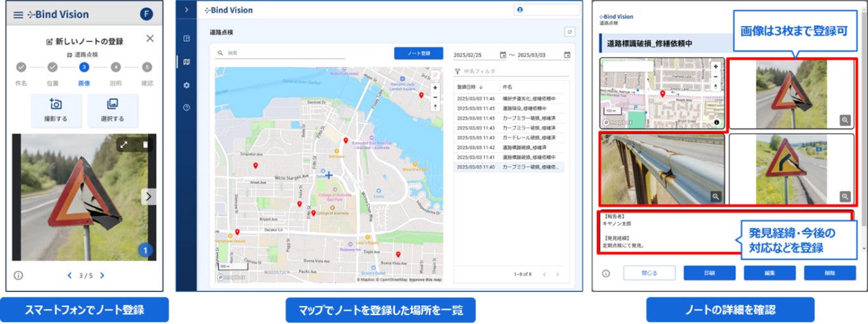
Task: Select the row 道路標識破損_修繕済
Action: click(509, 147)
